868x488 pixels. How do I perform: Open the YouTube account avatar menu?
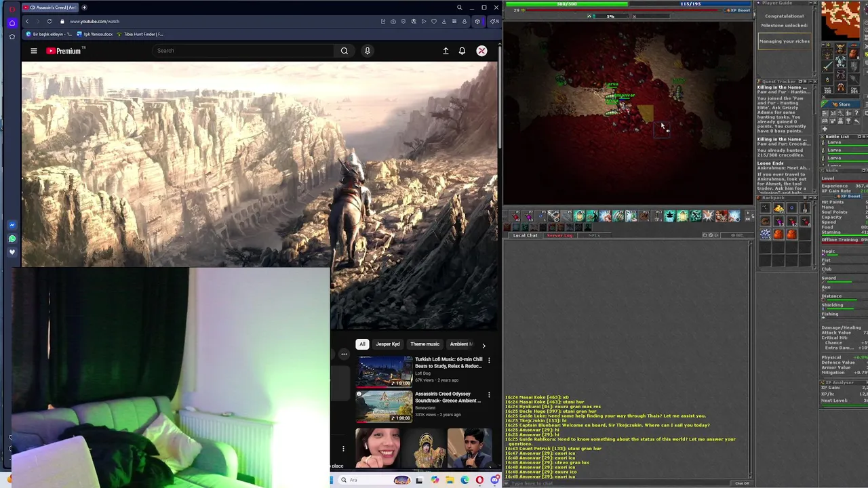481,51
